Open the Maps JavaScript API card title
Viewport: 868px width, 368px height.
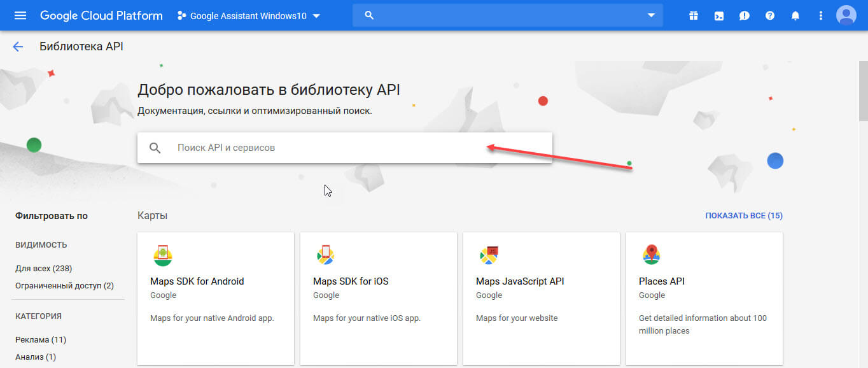click(x=520, y=281)
